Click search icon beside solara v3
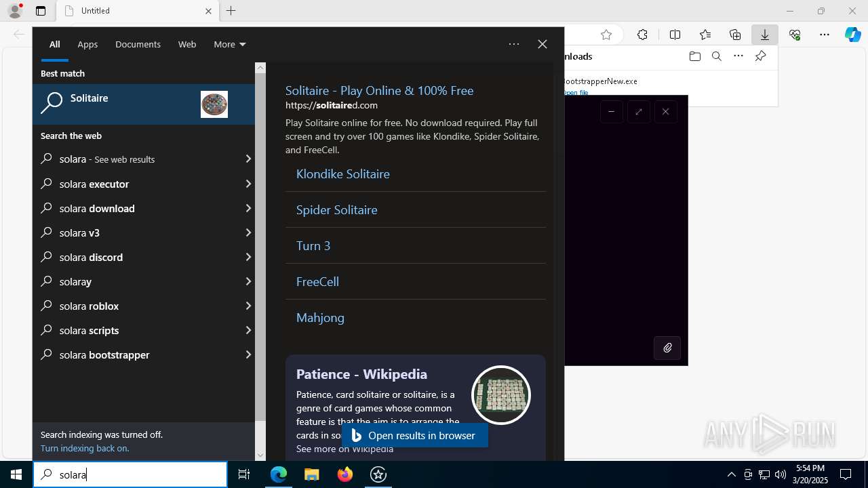The height and width of the screenshot is (488, 868). pos(47,232)
